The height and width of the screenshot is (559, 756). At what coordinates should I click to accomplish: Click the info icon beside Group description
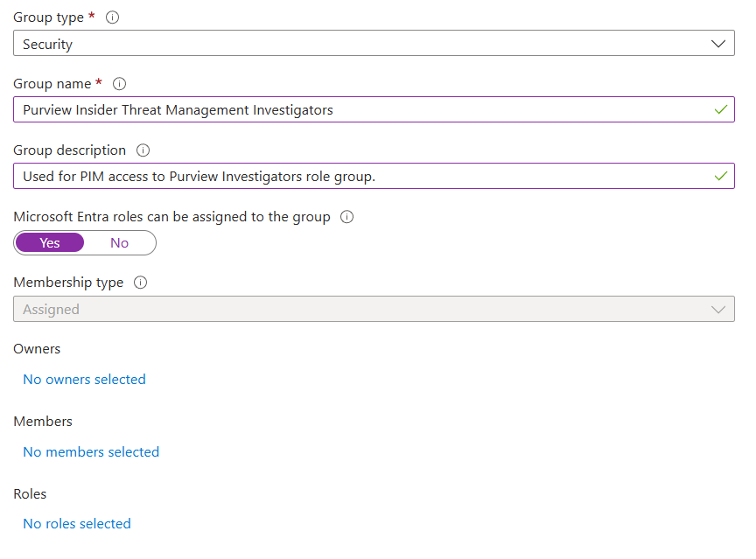[143, 150]
